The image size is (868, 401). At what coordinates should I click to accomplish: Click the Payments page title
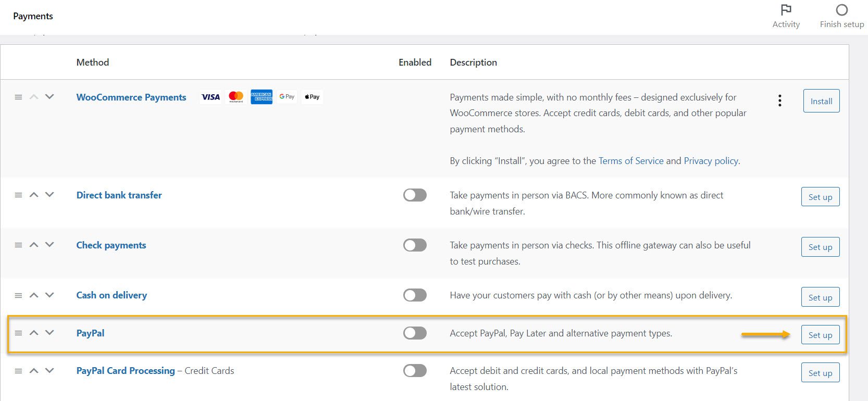33,16
